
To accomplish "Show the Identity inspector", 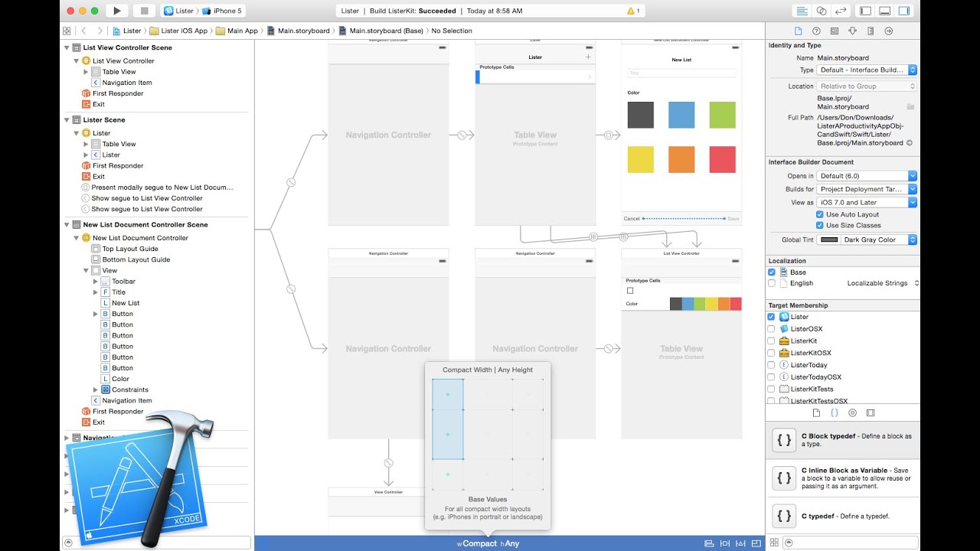I will click(x=835, y=31).
